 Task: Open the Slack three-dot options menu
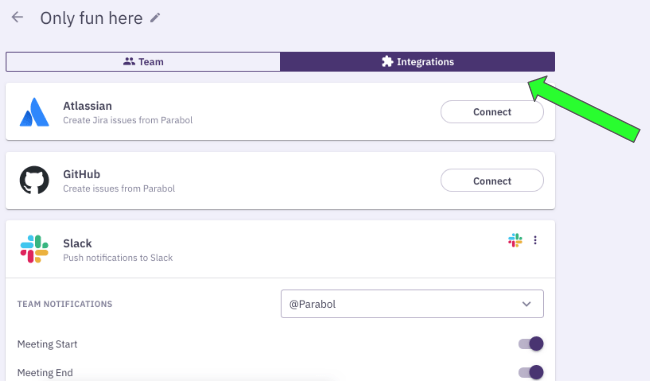tap(535, 240)
